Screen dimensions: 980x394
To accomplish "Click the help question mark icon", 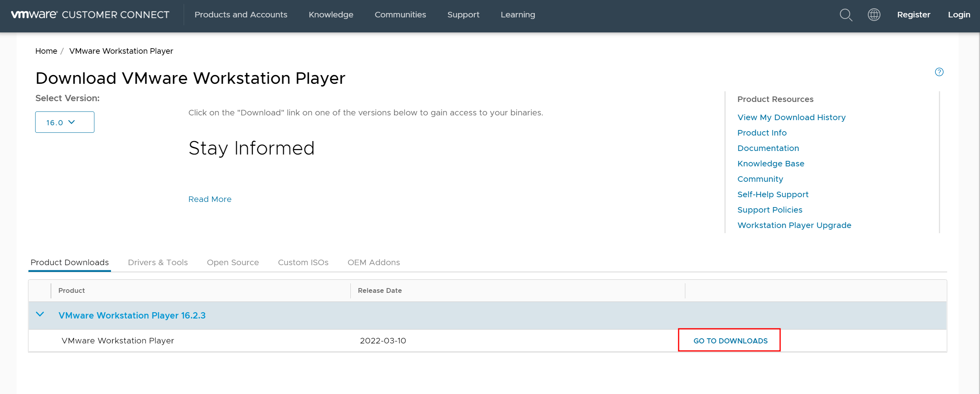I will (x=939, y=72).
